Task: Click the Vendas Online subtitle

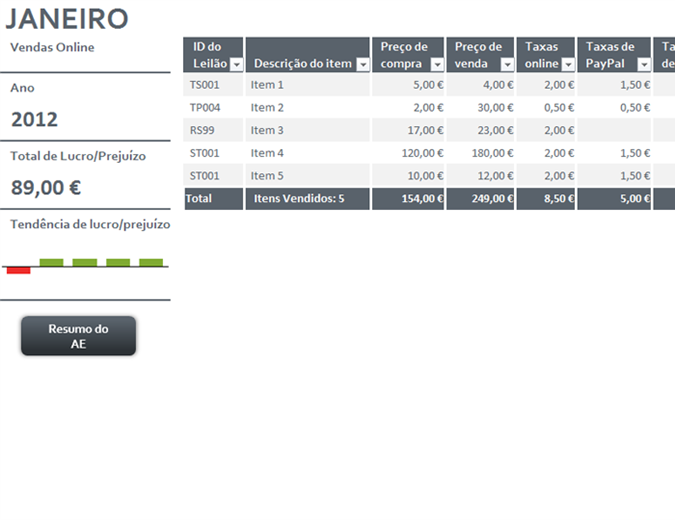Action: (52, 47)
